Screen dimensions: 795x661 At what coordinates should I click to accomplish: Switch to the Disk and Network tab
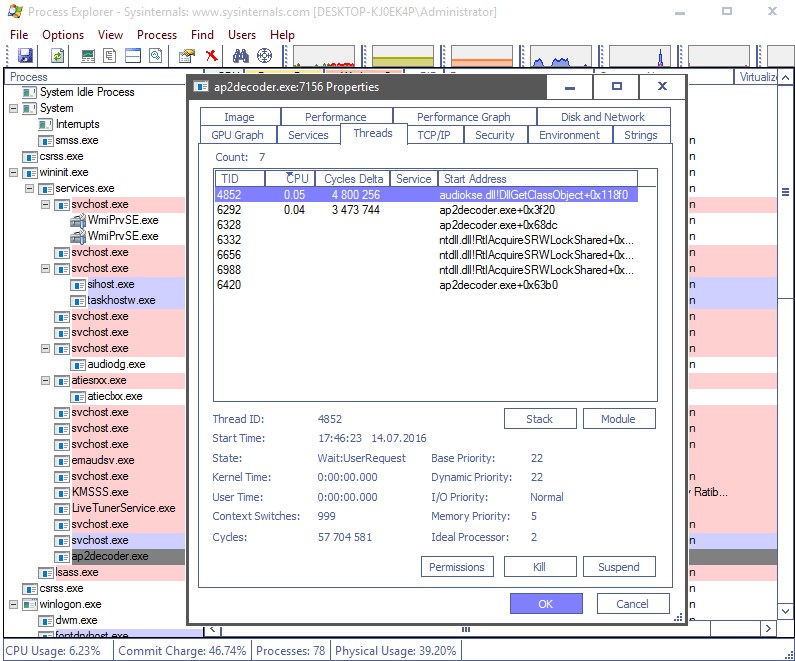602,117
